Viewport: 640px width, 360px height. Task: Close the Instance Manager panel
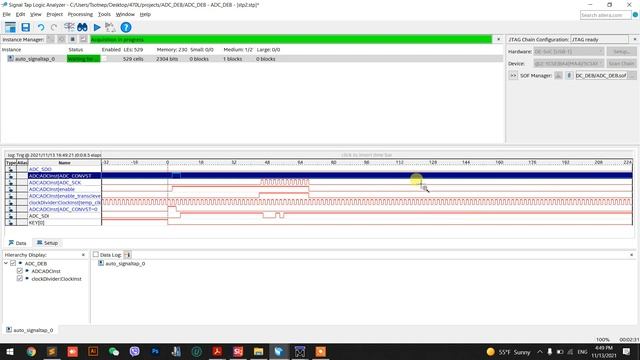(x=498, y=39)
